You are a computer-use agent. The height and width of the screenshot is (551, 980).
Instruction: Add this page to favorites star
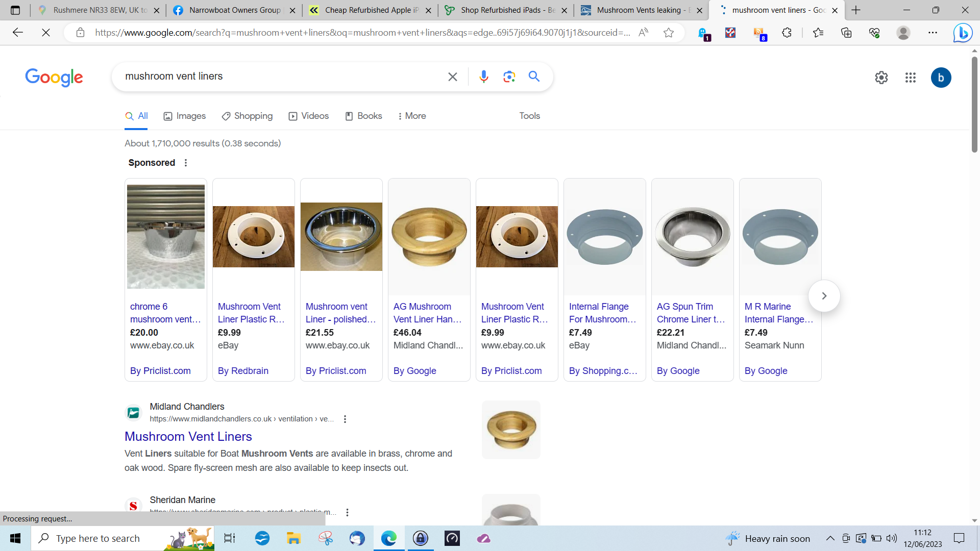point(669,33)
